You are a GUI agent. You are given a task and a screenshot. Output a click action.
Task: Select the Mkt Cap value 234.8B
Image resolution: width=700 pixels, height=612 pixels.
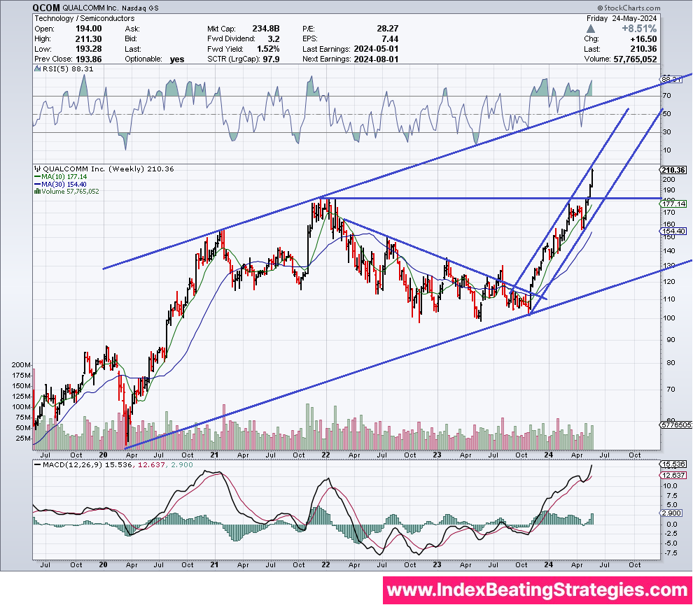coord(265,29)
